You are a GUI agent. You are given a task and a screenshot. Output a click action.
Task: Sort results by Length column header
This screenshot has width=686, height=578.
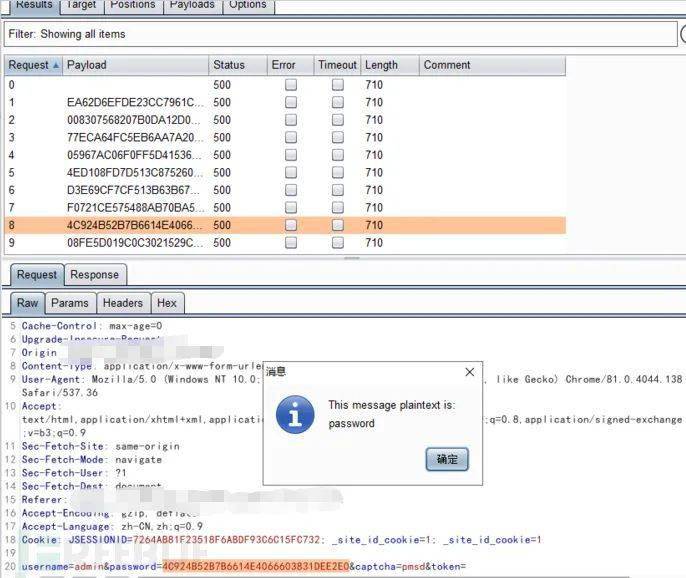click(x=381, y=65)
